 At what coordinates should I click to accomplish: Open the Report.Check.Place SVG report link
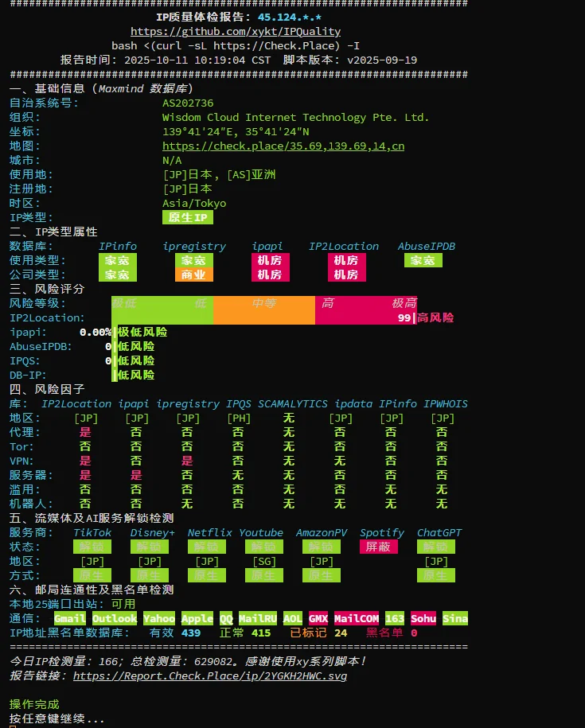[209, 676]
